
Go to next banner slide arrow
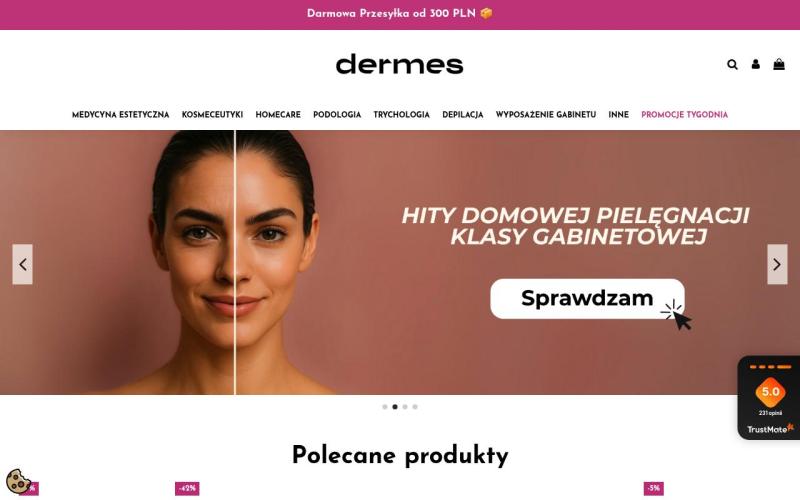[x=777, y=264]
